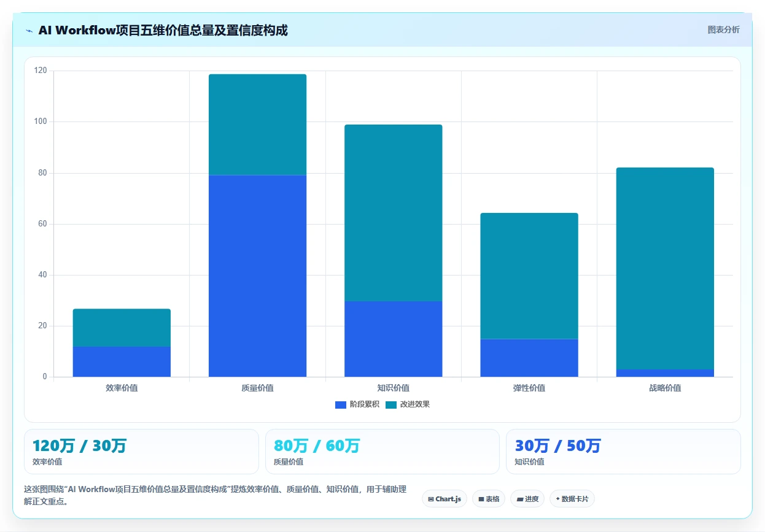The height and width of the screenshot is (532, 765).
Task: Toggle the 改进效果 legend item
Action: [408, 404]
